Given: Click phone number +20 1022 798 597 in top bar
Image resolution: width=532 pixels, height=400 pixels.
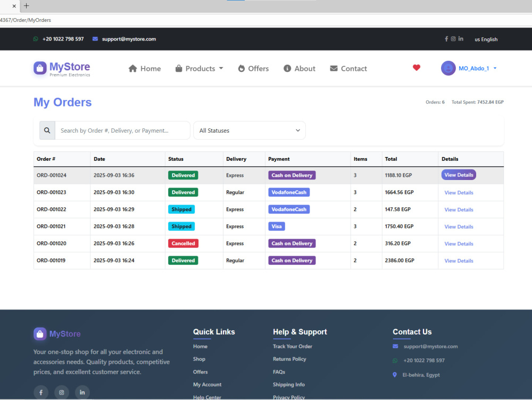Looking at the screenshot, I should 63,39.
